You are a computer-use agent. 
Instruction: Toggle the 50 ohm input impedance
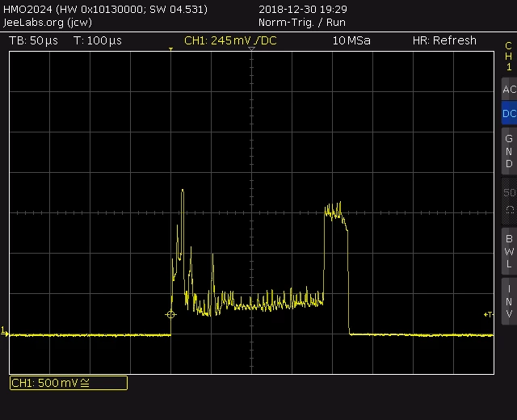click(x=510, y=201)
